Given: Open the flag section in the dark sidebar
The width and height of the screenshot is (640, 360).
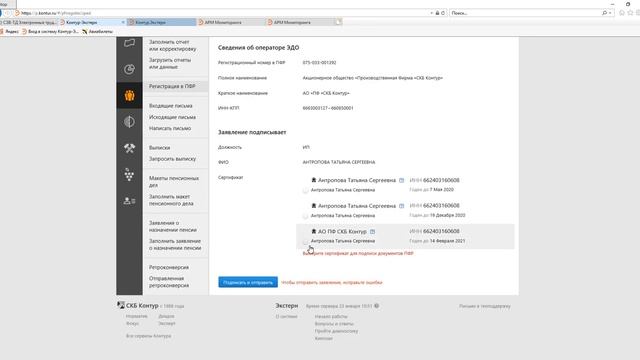Looking at the screenshot, I should click(x=129, y=43).
